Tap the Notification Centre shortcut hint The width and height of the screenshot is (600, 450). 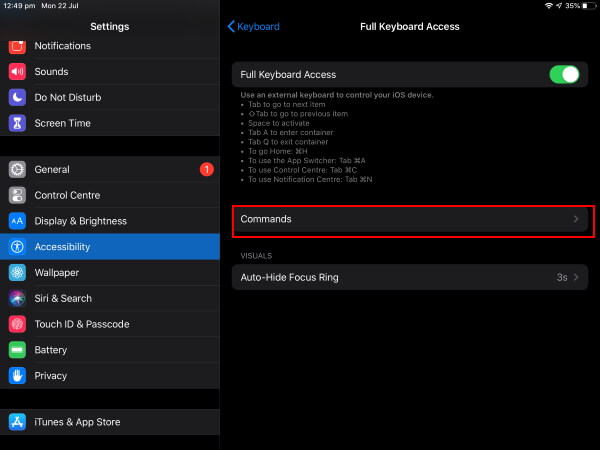(x=310, y=179)
